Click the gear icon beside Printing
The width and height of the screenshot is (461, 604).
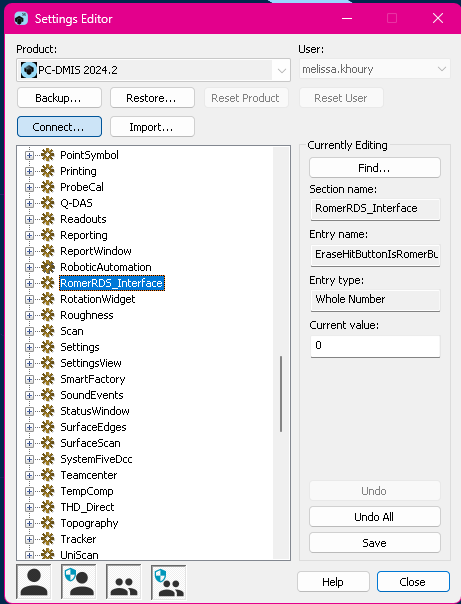48,171
